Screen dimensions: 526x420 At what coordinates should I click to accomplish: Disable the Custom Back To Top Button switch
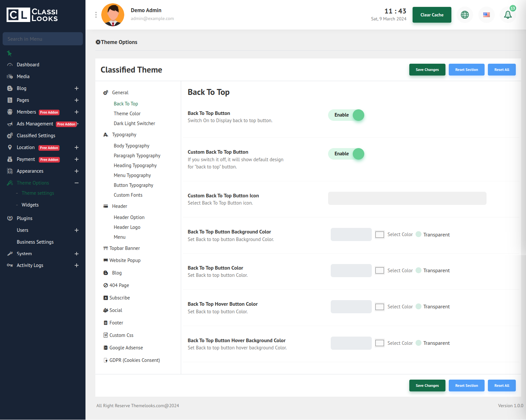(346, 154)
